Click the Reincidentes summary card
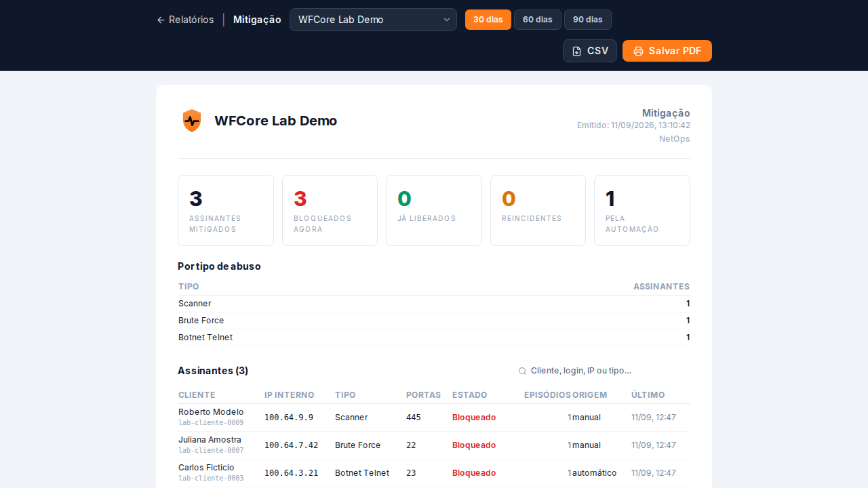868x488 pixels. pos(538,210)
